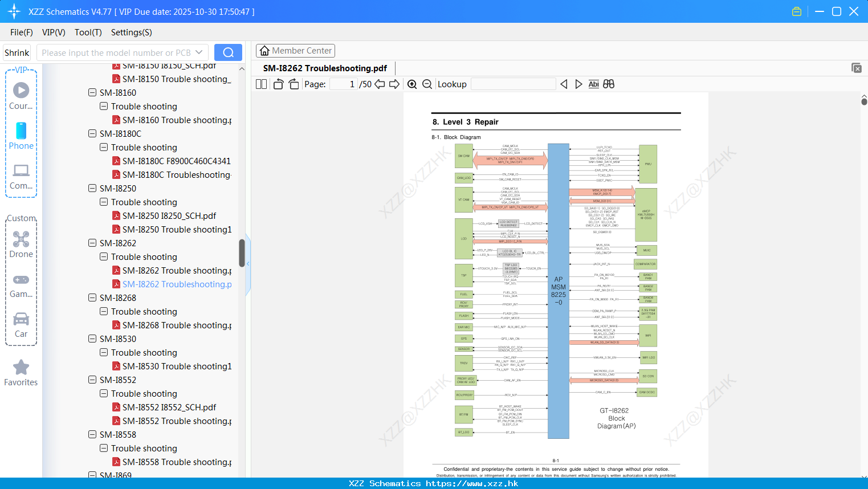The width and height of the screenshot is (868, 489).
Task: Zoom out of the PDF
Action: click(427, 84)
